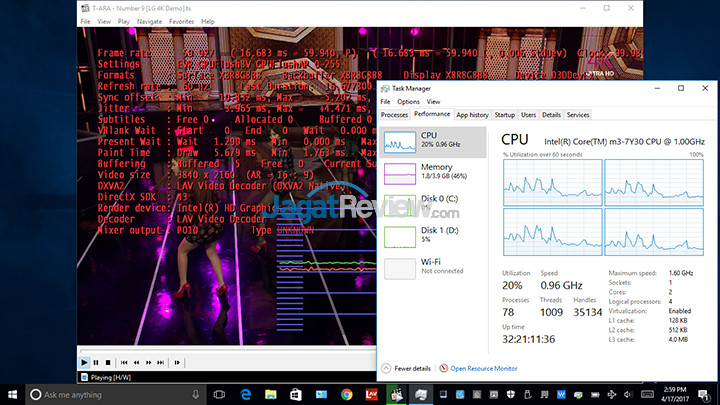The image size is (720, 405).
Task: Click the Cortana Ask me anything box
Action: point(115,394)
